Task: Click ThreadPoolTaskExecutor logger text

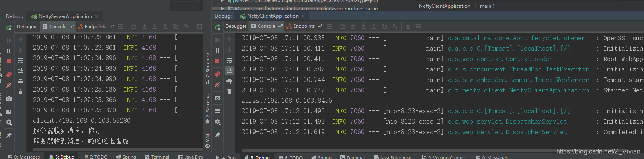Action: (x=518, y=69)
